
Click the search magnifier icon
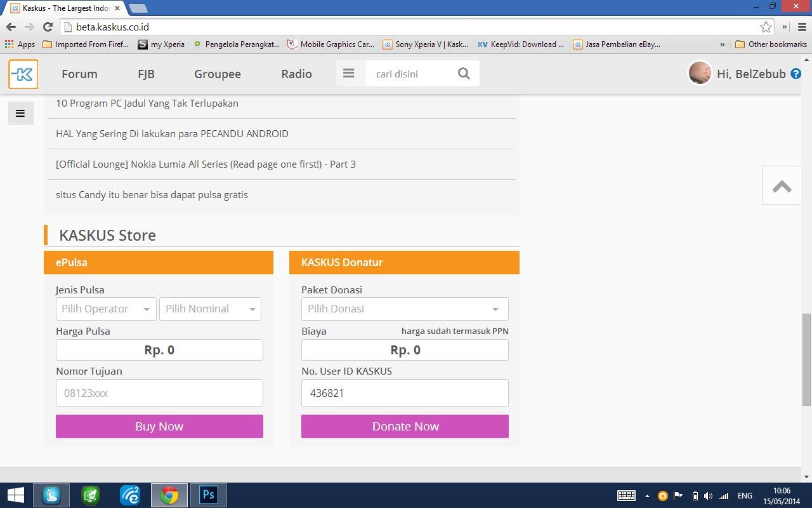[x=464, y=74]
